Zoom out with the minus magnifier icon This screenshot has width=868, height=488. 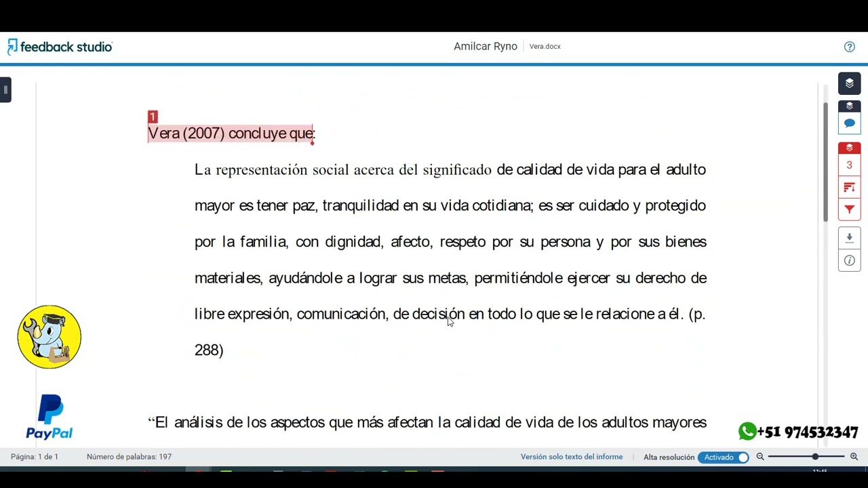pos(760,457)
